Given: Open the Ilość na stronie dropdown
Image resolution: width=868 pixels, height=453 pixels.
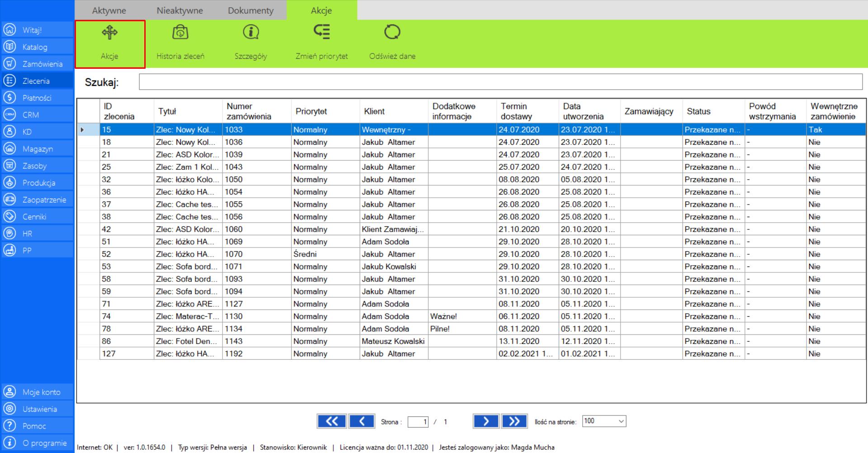Looking at the screenshot, I should [x=604, y=421].
